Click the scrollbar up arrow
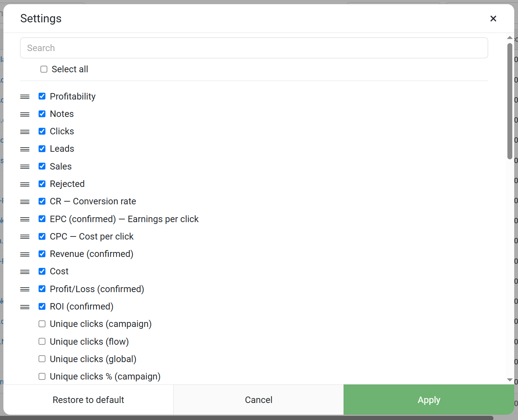 tap(510, 38)
